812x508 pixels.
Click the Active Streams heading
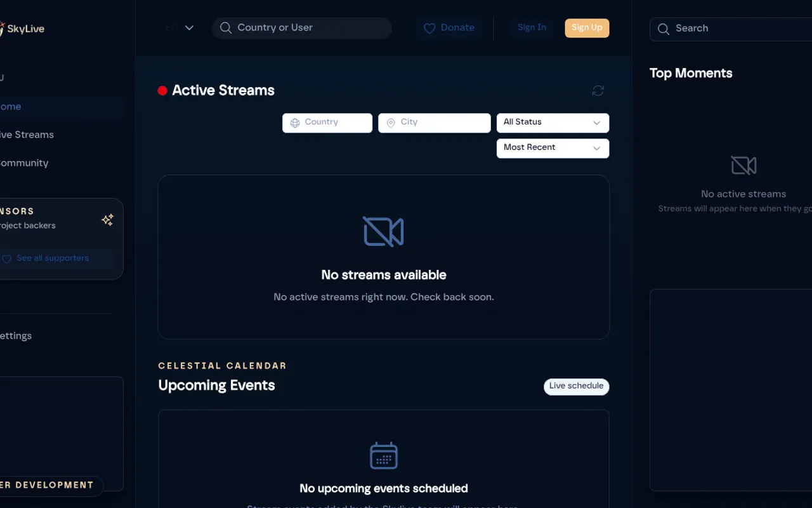click(223, 91)
